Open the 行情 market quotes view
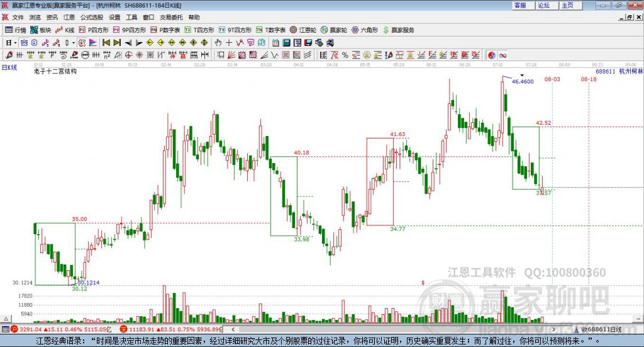644x347 pixels. [15, 30]
